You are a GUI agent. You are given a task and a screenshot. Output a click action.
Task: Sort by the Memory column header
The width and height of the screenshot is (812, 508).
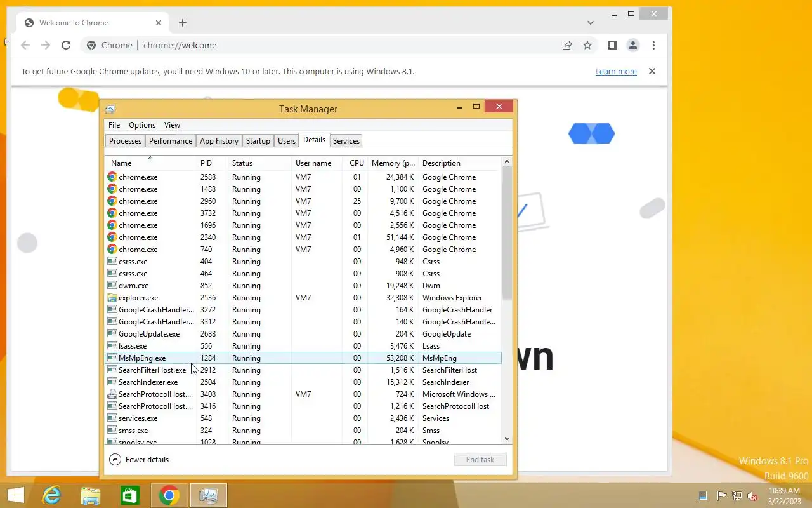click(x=393, y=163)
